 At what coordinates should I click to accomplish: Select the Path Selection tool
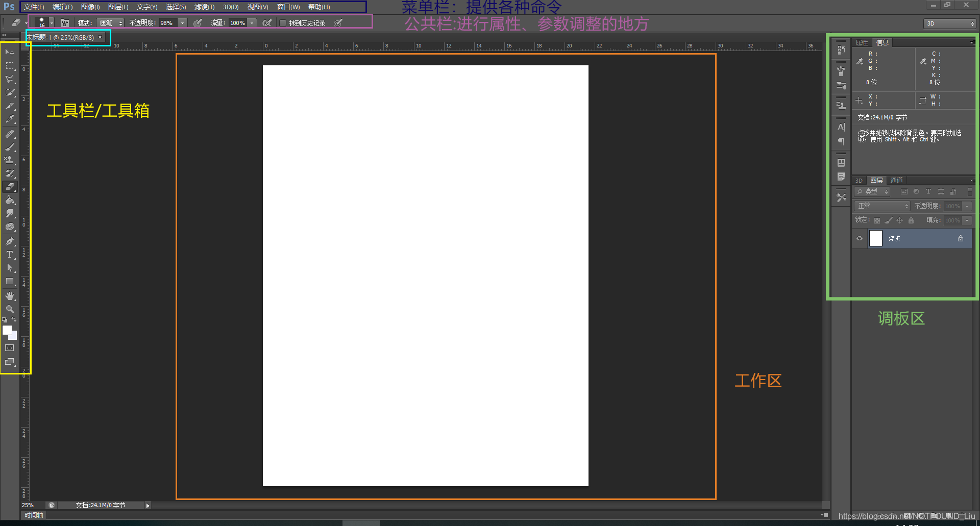click(10, 267)
